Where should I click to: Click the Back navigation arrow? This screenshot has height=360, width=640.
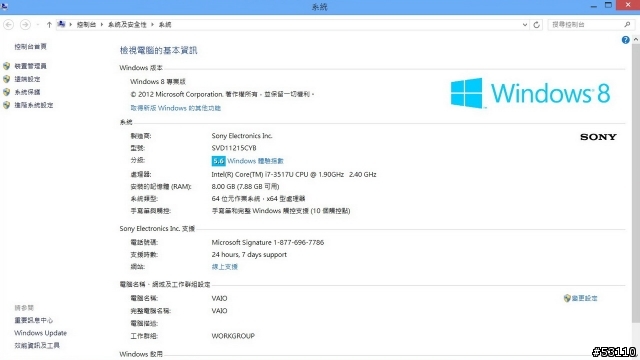click(x=9, y=24)
